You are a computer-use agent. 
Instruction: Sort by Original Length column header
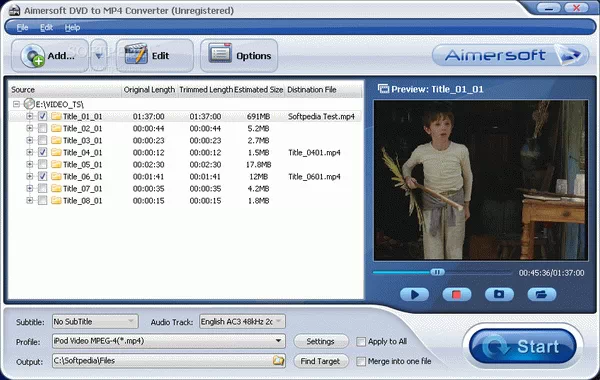(x=149, y=90)
